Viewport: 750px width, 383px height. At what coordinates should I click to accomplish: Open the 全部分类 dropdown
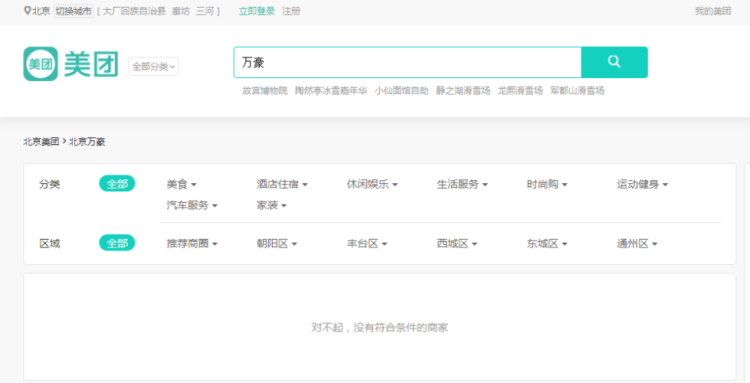154,66
